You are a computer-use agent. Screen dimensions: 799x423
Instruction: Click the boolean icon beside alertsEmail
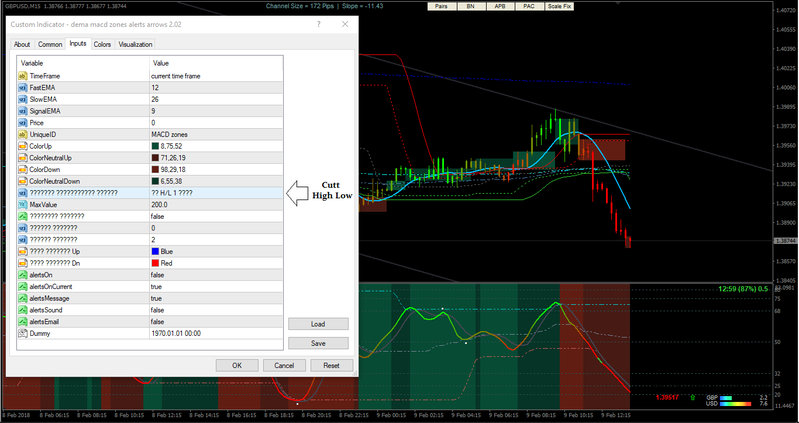coord(22,322)
